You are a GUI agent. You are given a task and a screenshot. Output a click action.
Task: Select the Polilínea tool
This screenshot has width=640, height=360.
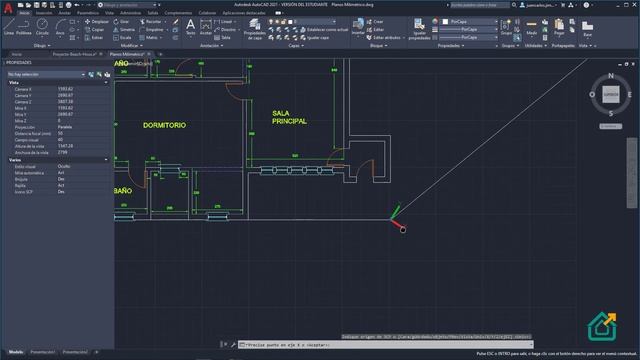pos(24,27)
